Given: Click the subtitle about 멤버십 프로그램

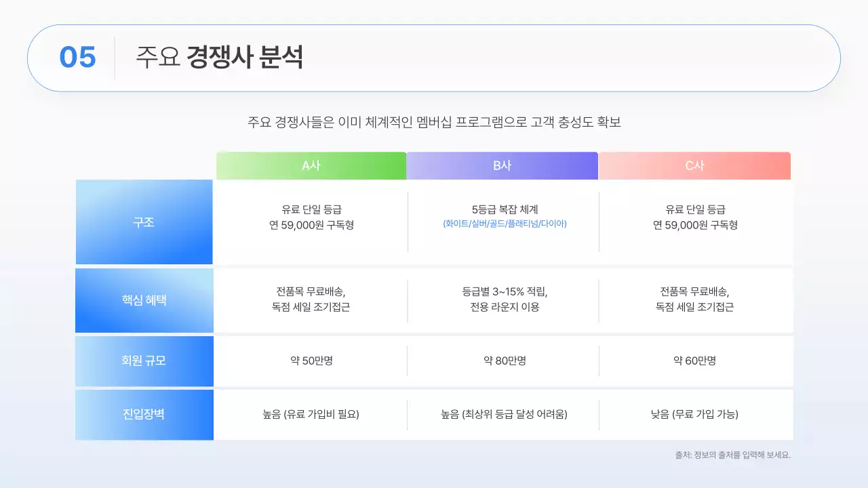Looking at the screenshot, I should [x=434, y=123].
